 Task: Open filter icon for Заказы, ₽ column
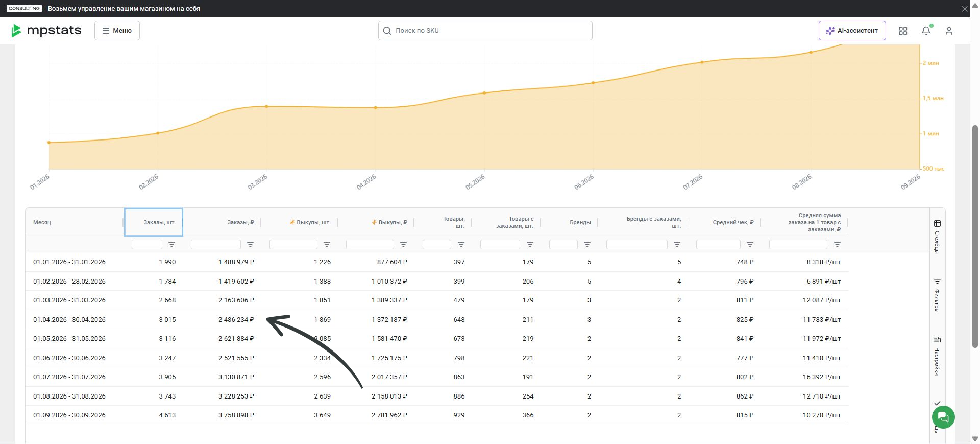coord(250,245)
